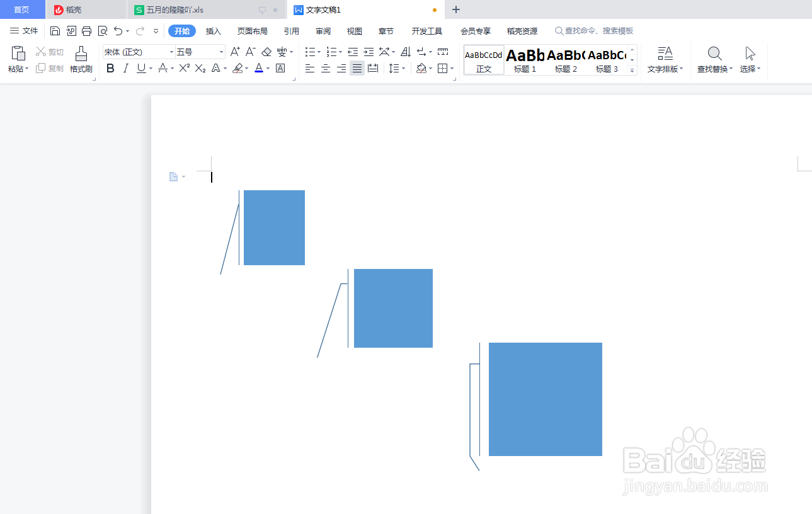Expand the styles gallery more arrow
812x514 pixels.
(x=632, y=70)
